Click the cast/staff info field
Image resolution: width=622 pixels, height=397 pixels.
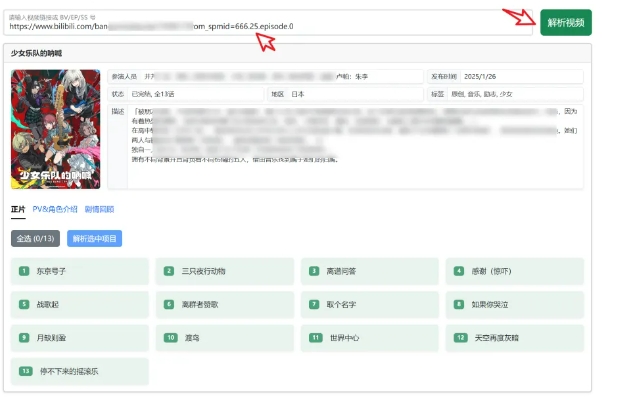[265, 77]
